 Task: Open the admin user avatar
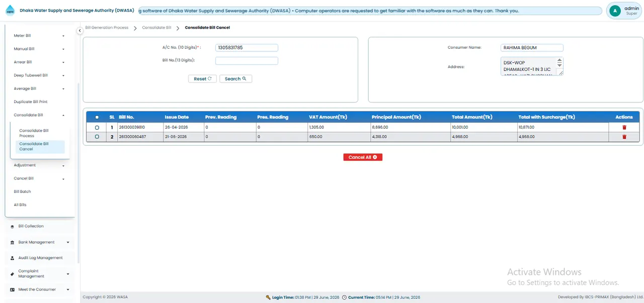click(x=615, y=11)
